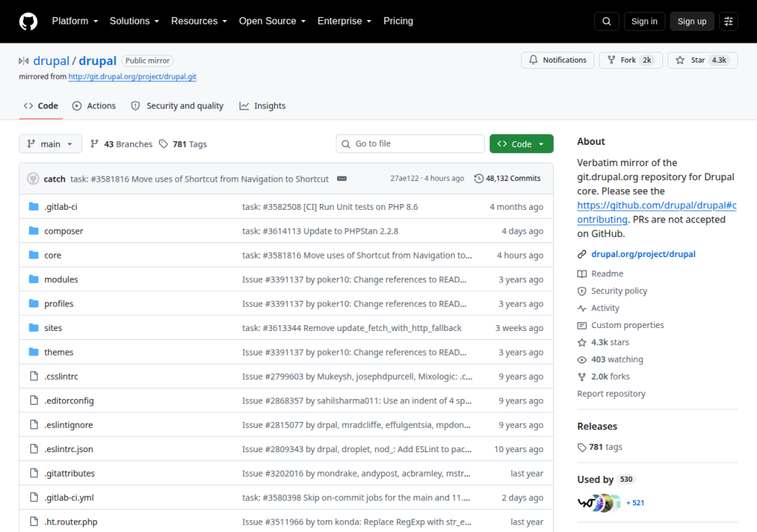Click the sites folder icon

pyautogui.click(x=33, y=328)
